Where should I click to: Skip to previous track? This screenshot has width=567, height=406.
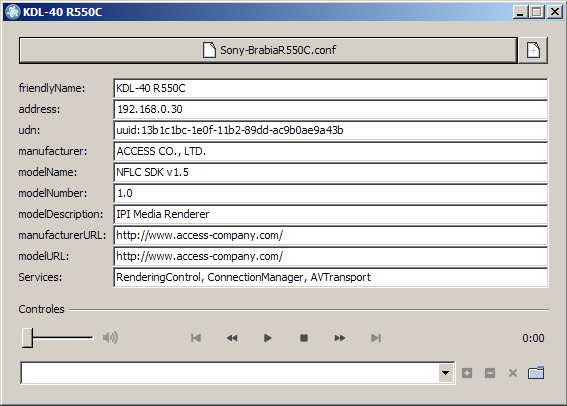(x=196, y=338)
